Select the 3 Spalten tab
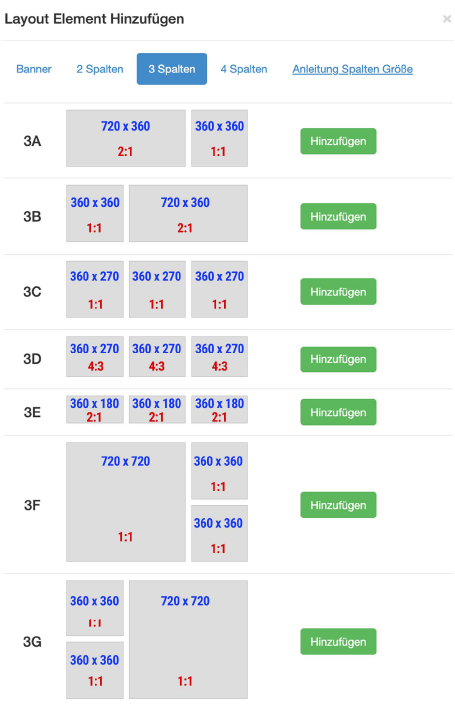Image resolution: width=455 pixels, height=708 pixels. [172, 69]
